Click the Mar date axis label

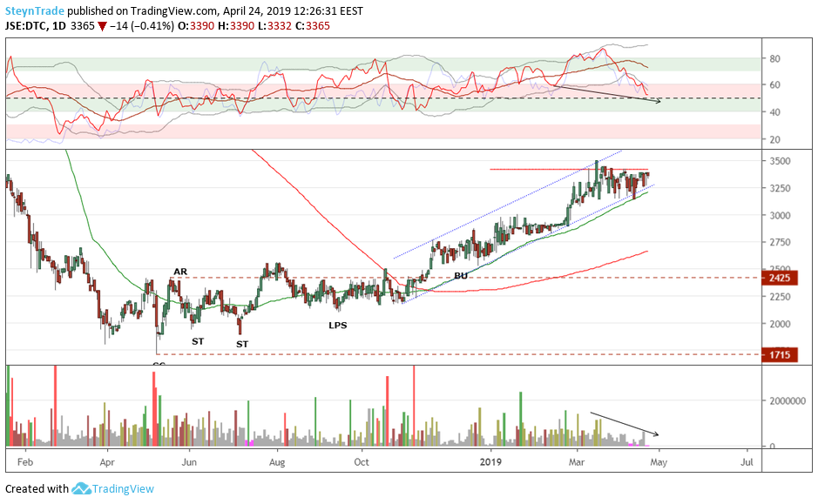[577, 462]
